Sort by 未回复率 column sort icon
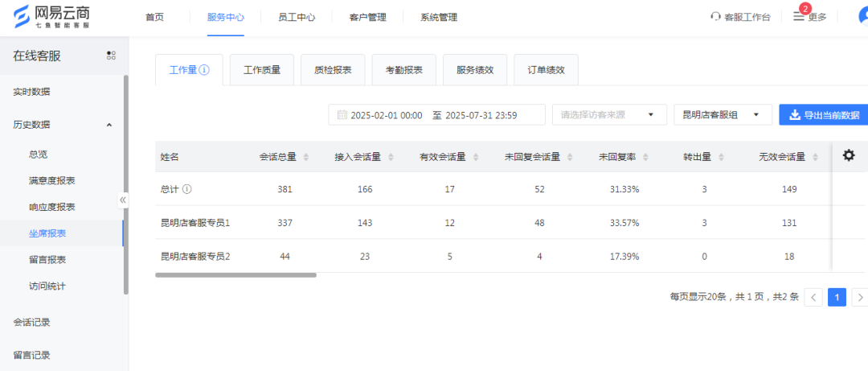 click(645, 157)
